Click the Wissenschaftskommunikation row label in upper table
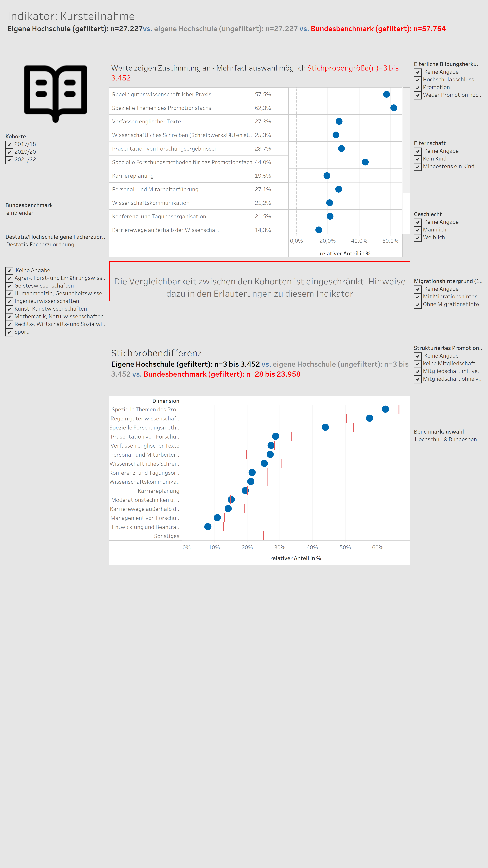 point(151,203)
